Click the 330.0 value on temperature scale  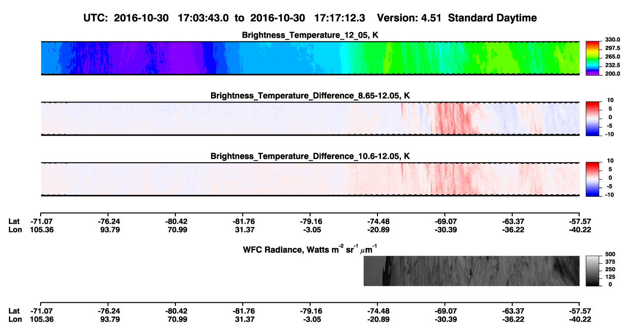tap(612, 40)
